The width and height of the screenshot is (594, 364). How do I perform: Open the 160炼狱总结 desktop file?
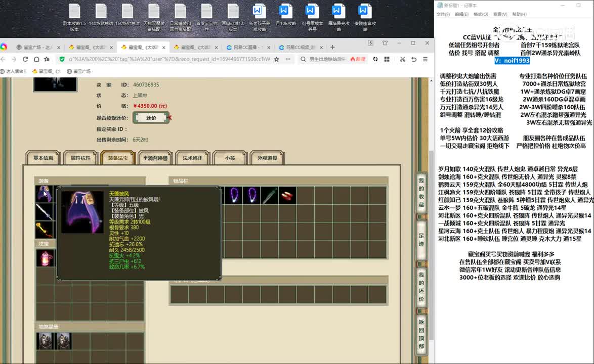(128, 15)
